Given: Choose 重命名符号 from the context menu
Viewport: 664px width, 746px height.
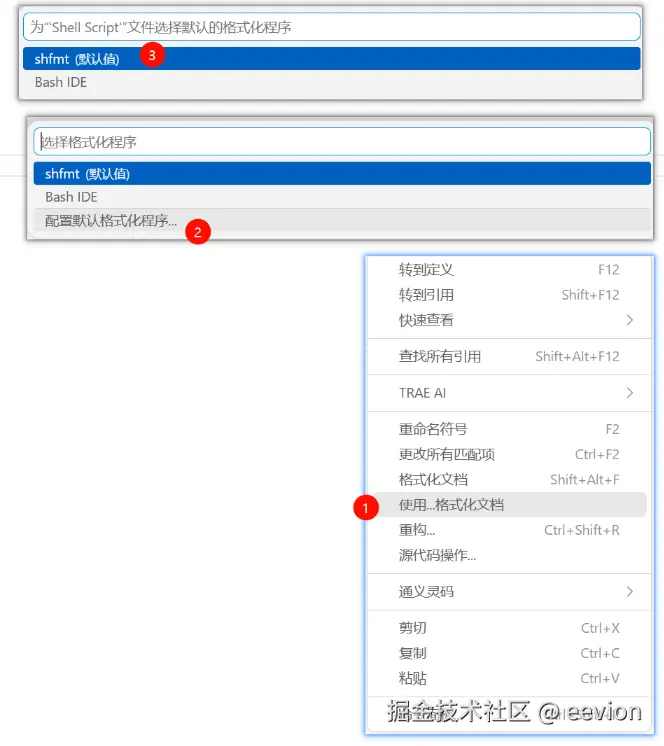Looking at the screenshot, I should (x=509, y=429).
